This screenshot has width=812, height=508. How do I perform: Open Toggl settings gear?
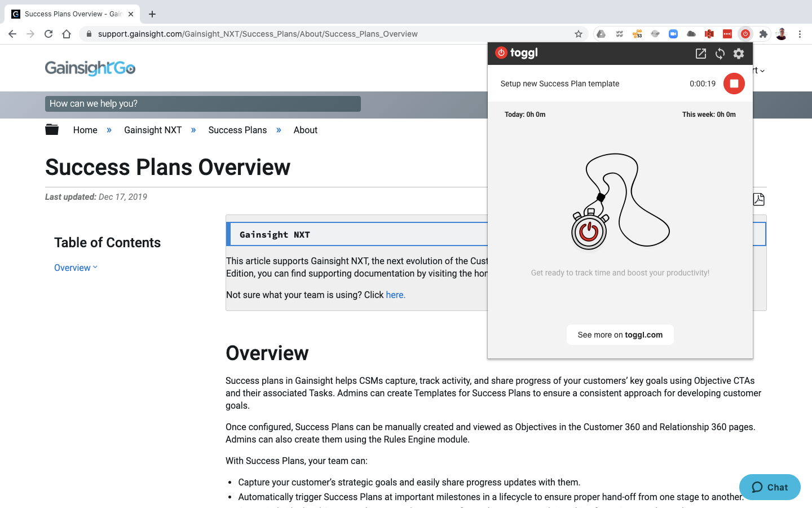point(739,54)
